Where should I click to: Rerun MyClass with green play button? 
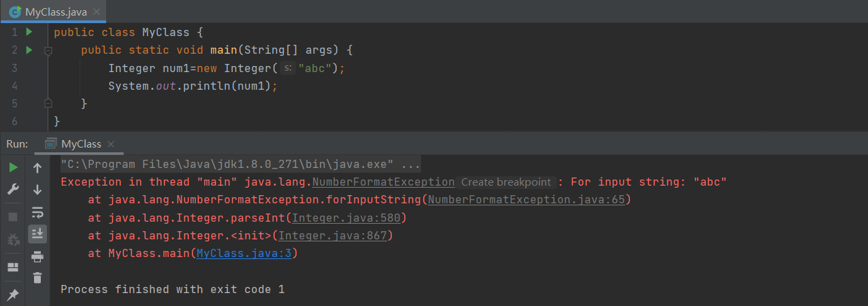[x=13, y=167]
